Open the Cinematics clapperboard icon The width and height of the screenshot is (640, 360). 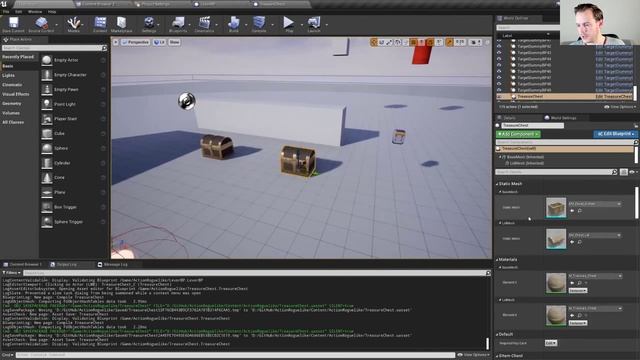coord(204,22)
